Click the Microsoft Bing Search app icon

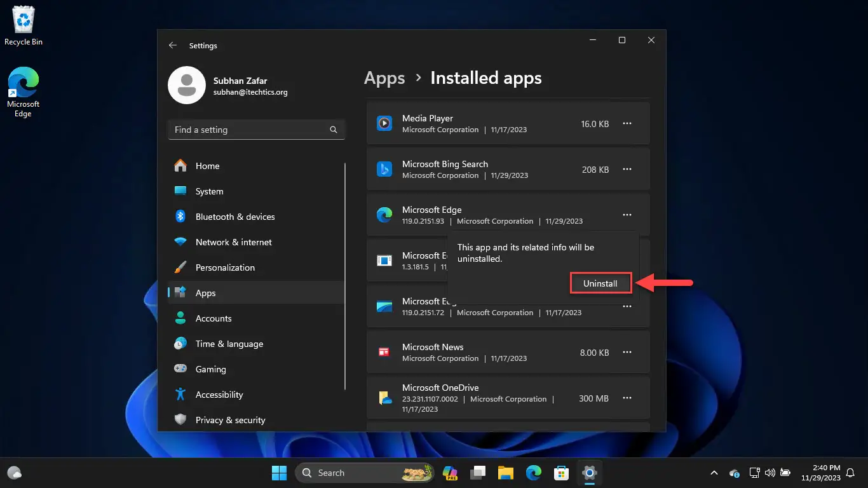click(384, 169)
